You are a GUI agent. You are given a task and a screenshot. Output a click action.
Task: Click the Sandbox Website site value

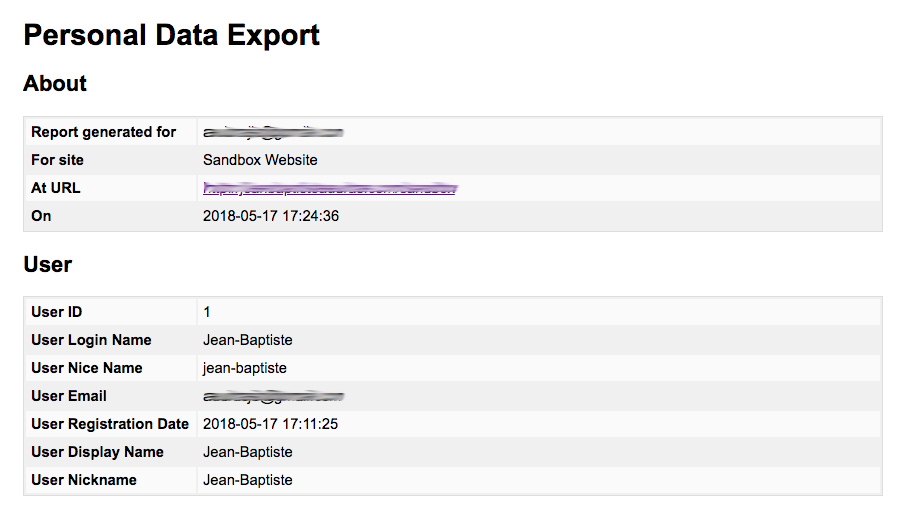tap(260, 160)
